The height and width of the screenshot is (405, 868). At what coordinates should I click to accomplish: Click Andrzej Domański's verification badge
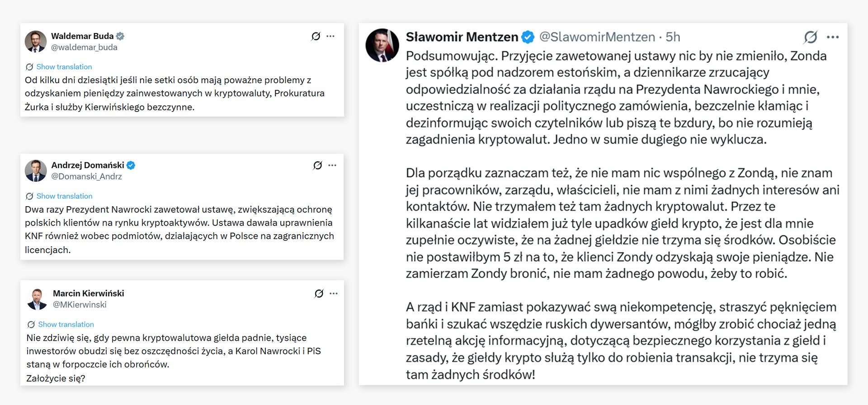tap(131, 165)
